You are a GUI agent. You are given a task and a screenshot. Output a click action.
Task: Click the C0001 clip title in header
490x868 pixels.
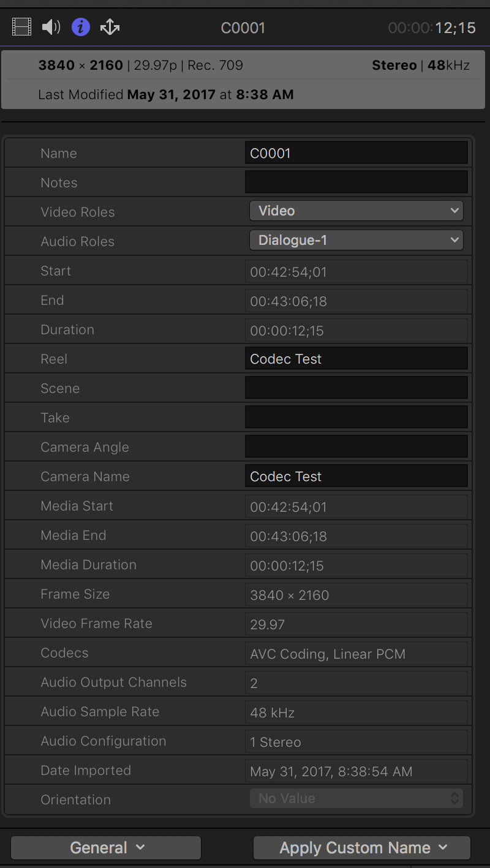point(243,28)
